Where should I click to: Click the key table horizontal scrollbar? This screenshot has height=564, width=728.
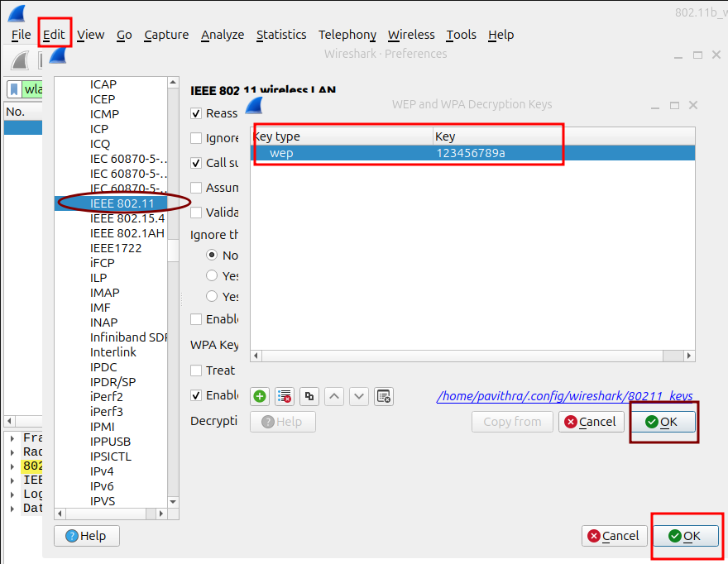472,356
